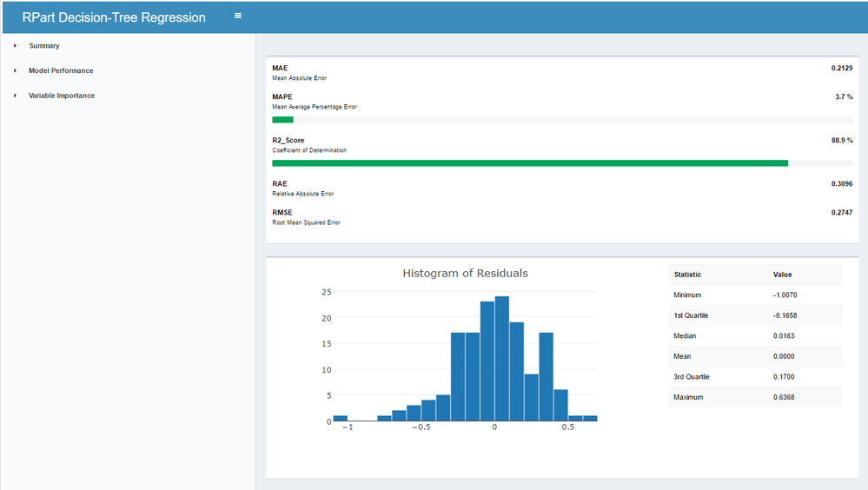Click the Statistic column header
Screen dimensions: 868x490
point(687,275)
